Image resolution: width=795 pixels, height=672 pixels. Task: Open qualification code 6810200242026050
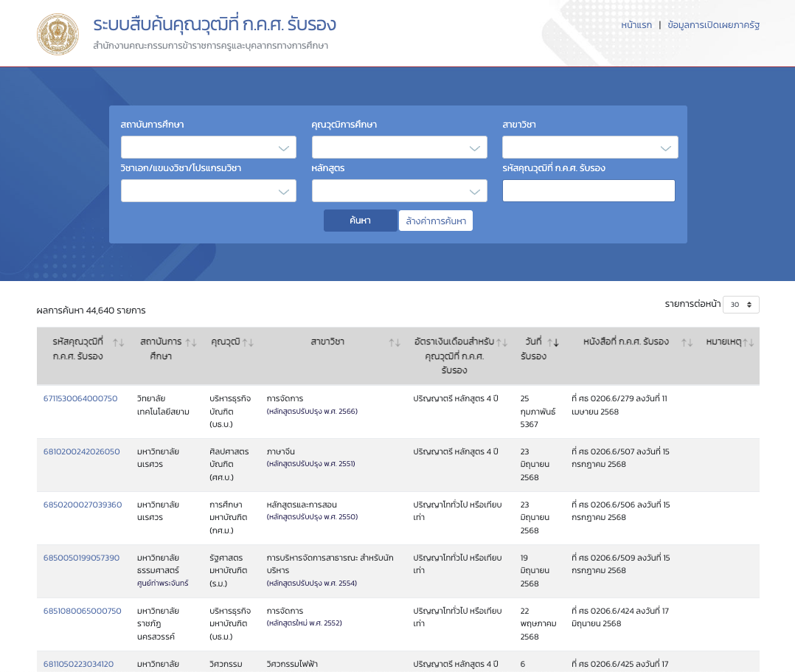point(82,451)
